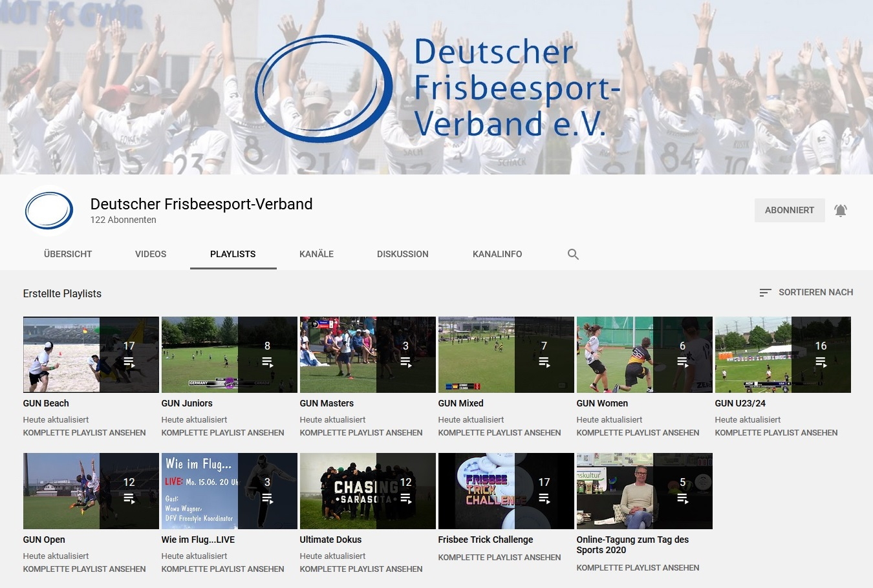Viewport: 873px width, 588px height.
Task: Go to the DISKUSSION tab
Action: point(403,254)
